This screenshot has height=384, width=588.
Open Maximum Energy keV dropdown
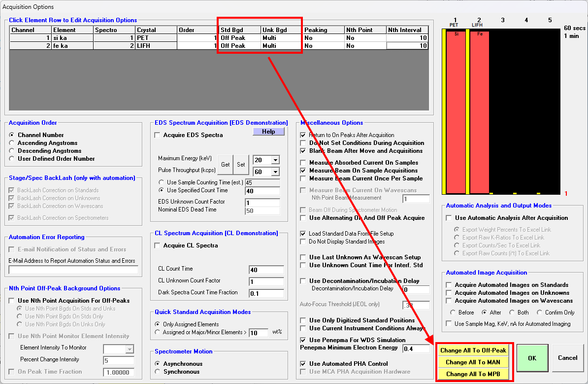275,160
